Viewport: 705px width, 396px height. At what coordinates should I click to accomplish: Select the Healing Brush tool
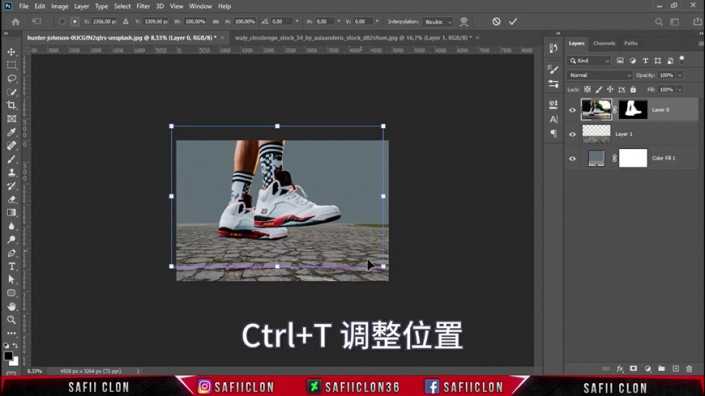12,146
